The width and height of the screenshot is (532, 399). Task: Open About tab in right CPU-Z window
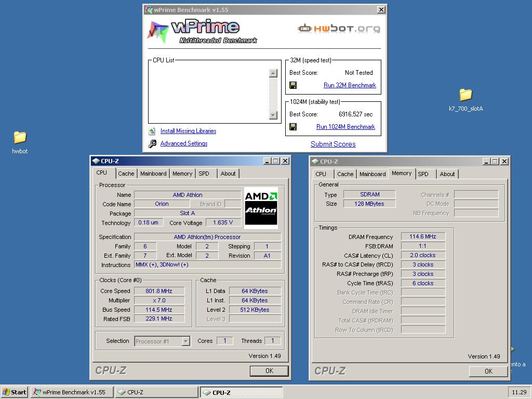pos(447,174)
